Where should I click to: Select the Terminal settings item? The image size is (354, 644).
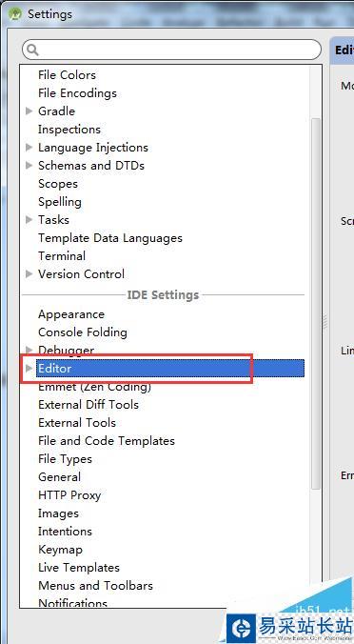(62, 255)
